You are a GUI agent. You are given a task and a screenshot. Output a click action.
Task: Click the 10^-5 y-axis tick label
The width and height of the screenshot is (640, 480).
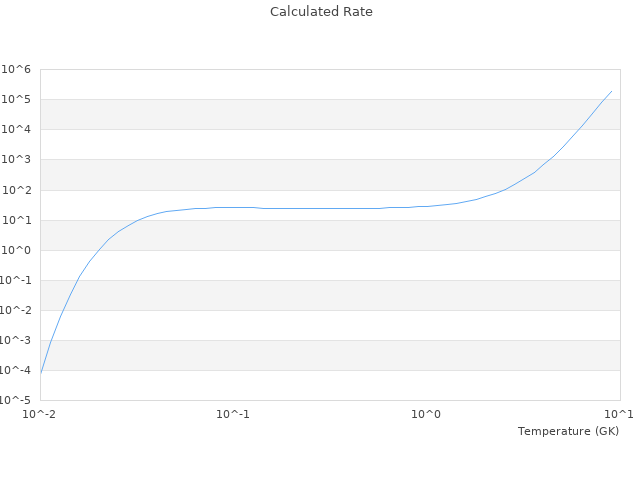(x=15, y=400)
